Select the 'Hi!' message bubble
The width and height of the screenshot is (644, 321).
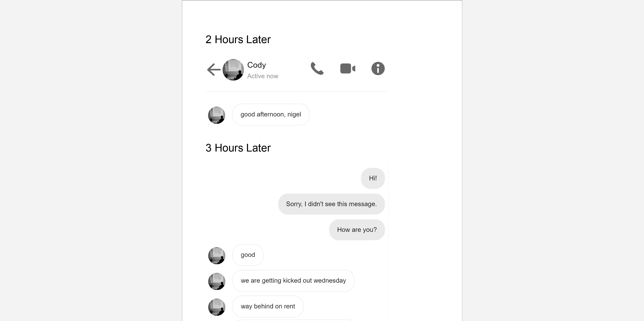[x=373, y=178]
